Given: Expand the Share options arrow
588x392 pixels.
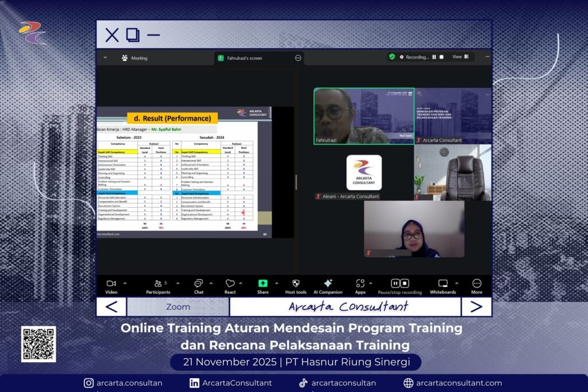Looking at the screenshot, I should (x=276, y=284).
